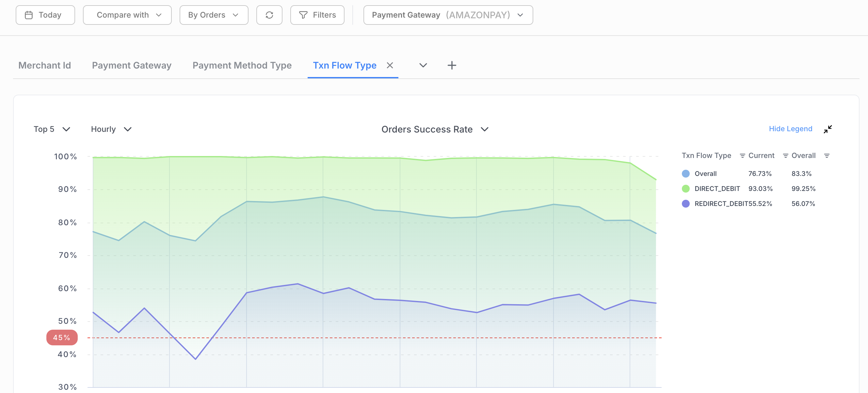Expand the more tabs chevron
This screenshot has height=393, width=868.
[423, 65]
